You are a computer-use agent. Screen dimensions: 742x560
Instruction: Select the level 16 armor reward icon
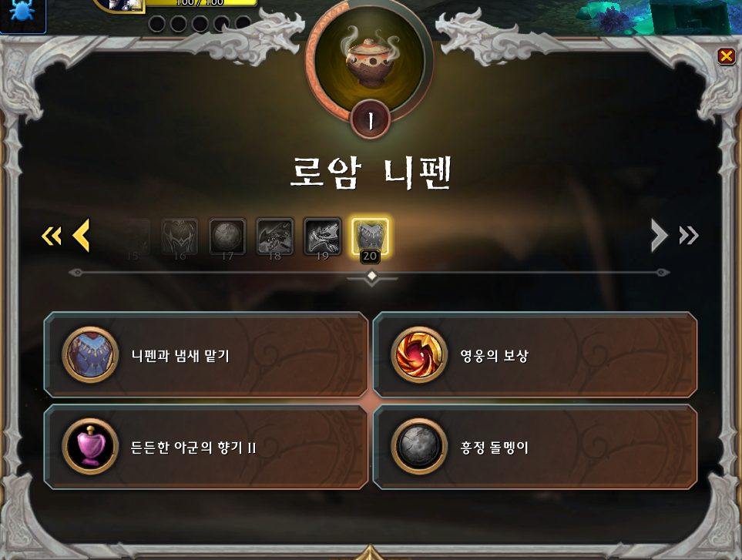coord(180,236)
